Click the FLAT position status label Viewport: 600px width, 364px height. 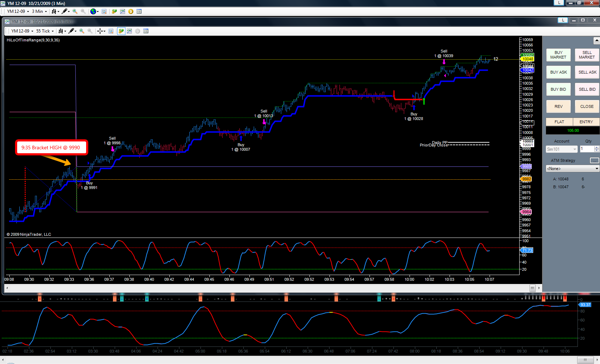click(559, 122)
